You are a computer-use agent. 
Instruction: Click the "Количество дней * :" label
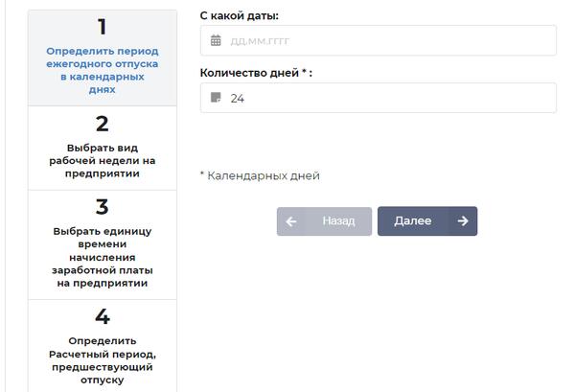pyautogui.click(x=256, y=73)
